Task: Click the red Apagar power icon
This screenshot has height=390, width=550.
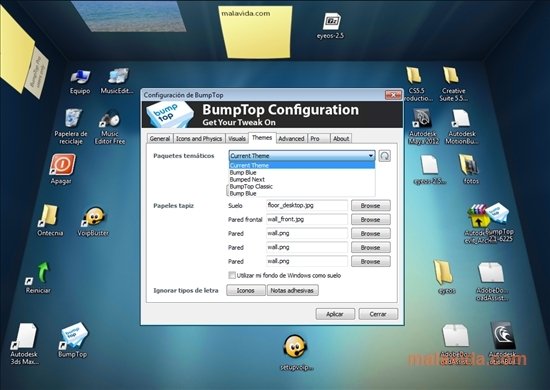Action: (x=62, y=164)
